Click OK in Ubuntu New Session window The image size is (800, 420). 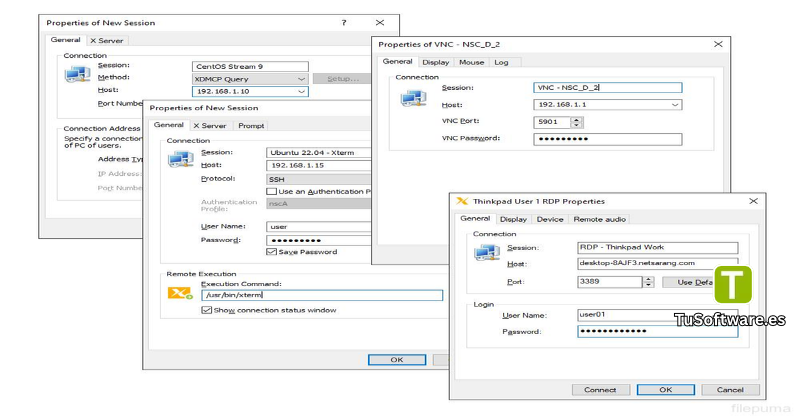click(x=397, y=360)
